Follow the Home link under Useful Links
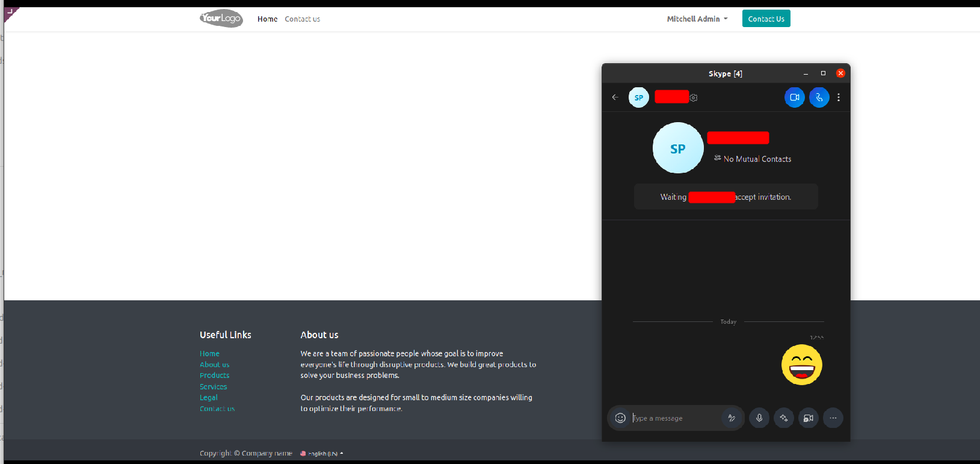The width and height of the screenshot is (980, 464). [209, 354]
